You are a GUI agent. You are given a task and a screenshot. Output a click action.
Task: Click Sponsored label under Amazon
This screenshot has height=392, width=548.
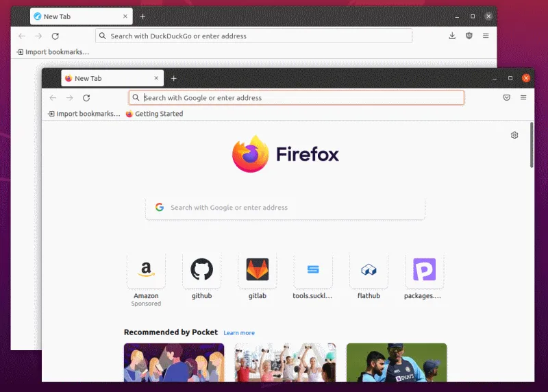point(146,304)
